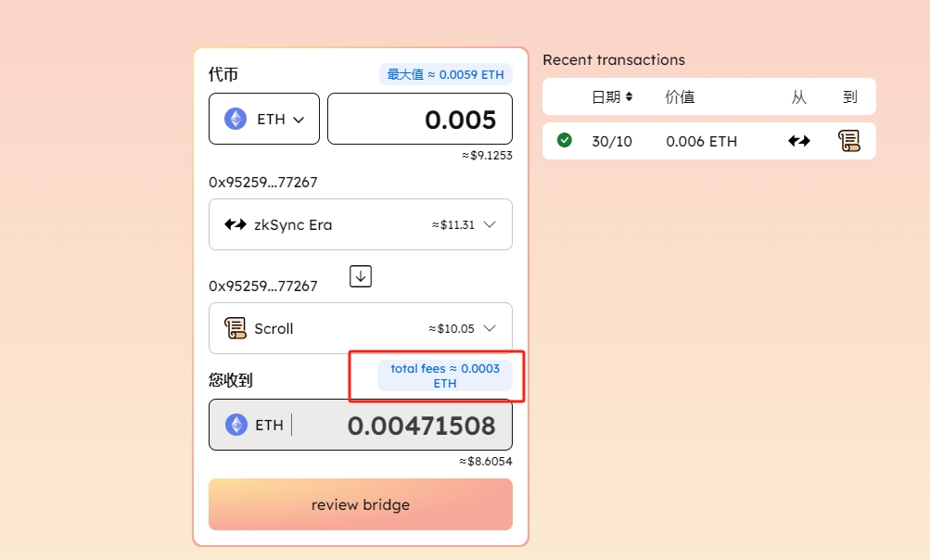Open the Scroll destination network dropdown

point(361,328)
